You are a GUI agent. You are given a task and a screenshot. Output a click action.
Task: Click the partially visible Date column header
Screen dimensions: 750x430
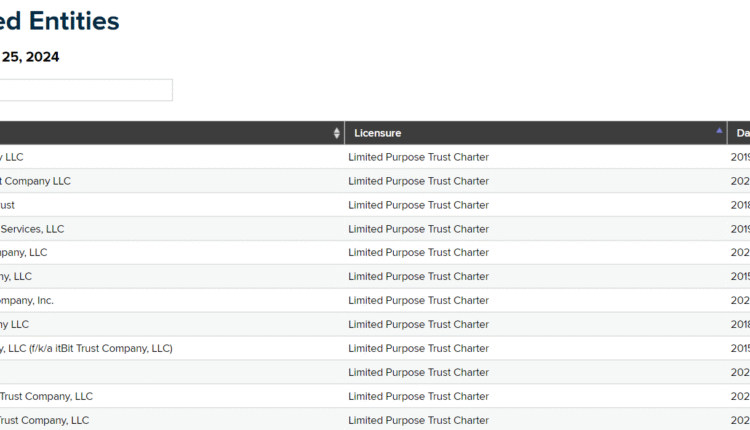[x=741, y=133]
